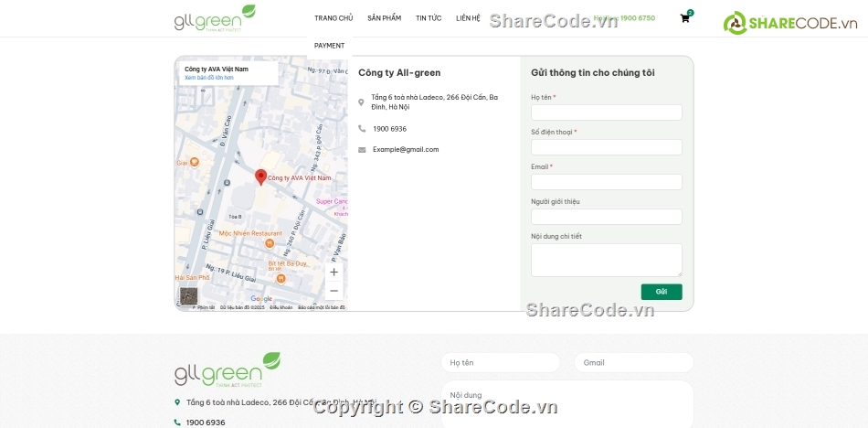The image size is (868, 428).
Task: Click the Điều khoản link on map
Action: point(281,307)
